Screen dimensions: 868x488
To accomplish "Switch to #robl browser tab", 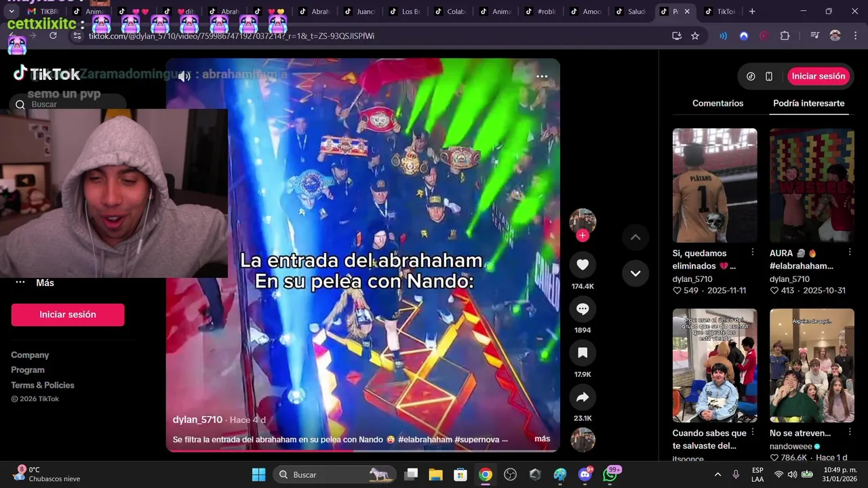I will (x=540, y=12).
